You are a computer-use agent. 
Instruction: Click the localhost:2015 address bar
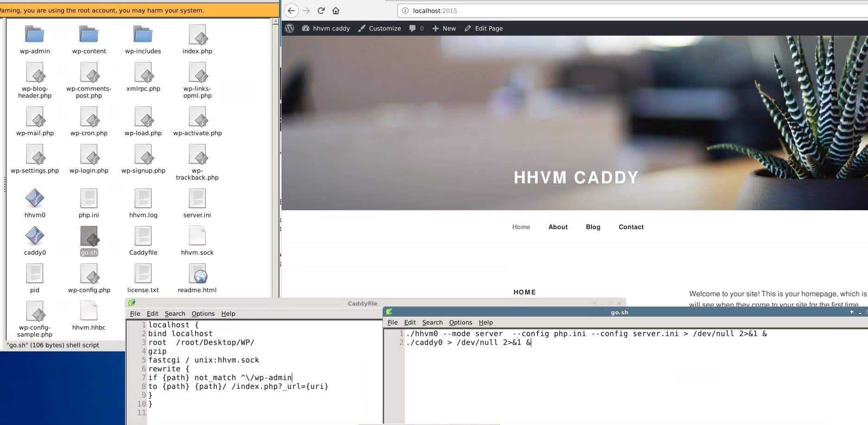coord(632,11)
